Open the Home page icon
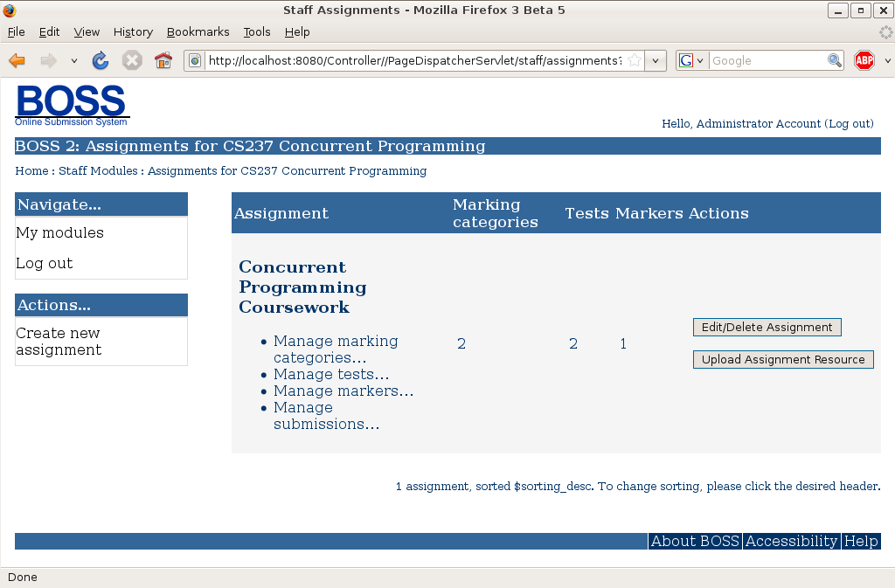The width and height of the screenshot is (895, 588). tap(163, 60)
